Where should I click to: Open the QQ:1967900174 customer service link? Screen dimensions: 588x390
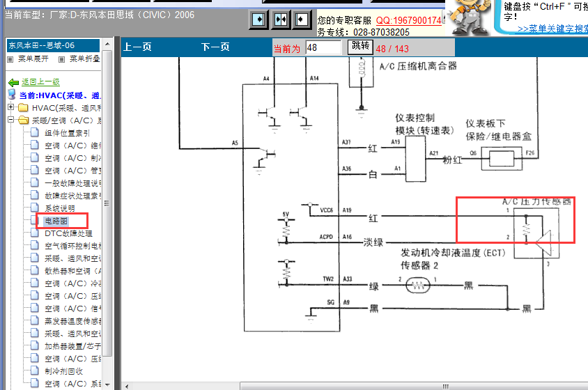(x=408, y=20)
